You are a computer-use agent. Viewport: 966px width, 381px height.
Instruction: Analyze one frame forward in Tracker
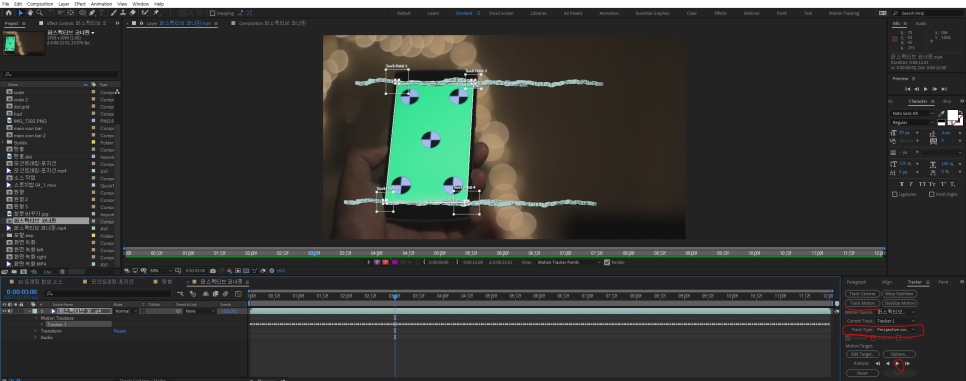point(907,364)
